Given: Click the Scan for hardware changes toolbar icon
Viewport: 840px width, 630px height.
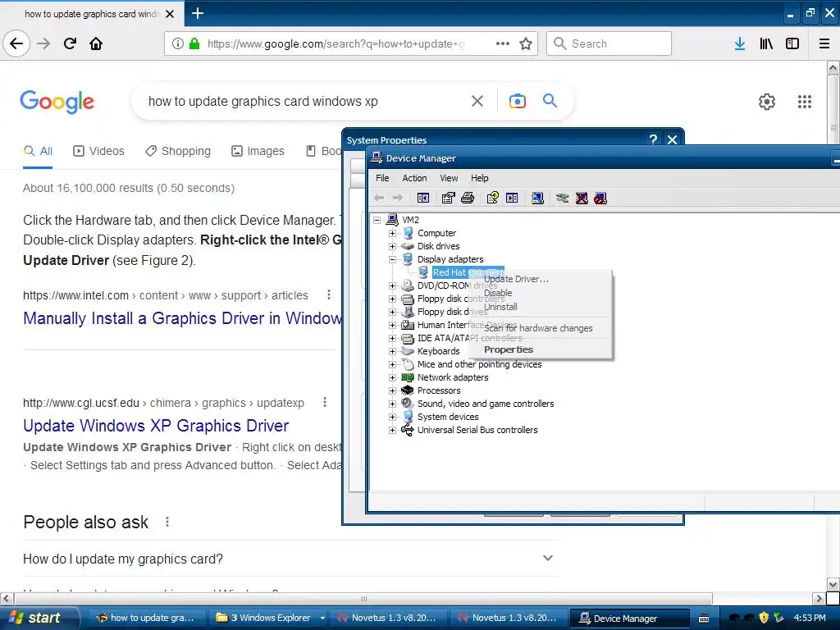Looking at the screenshot, I should pos(537,199).
